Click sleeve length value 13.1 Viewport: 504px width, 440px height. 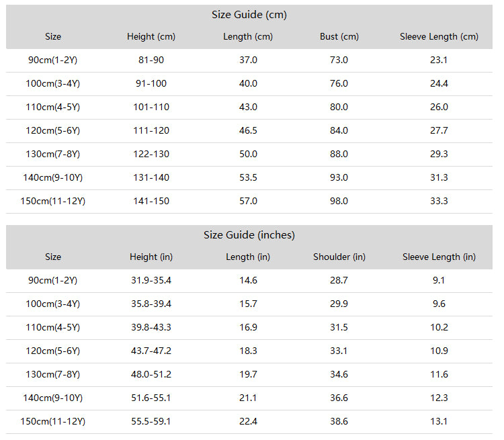439,421
